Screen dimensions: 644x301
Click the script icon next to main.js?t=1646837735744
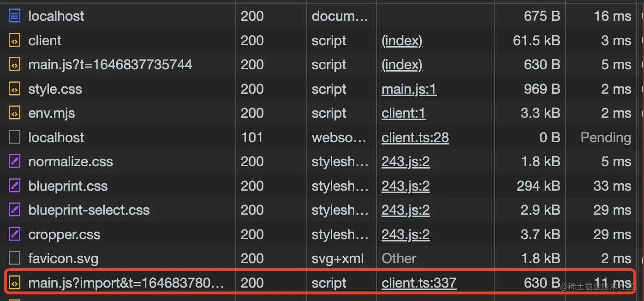(15, 65)
